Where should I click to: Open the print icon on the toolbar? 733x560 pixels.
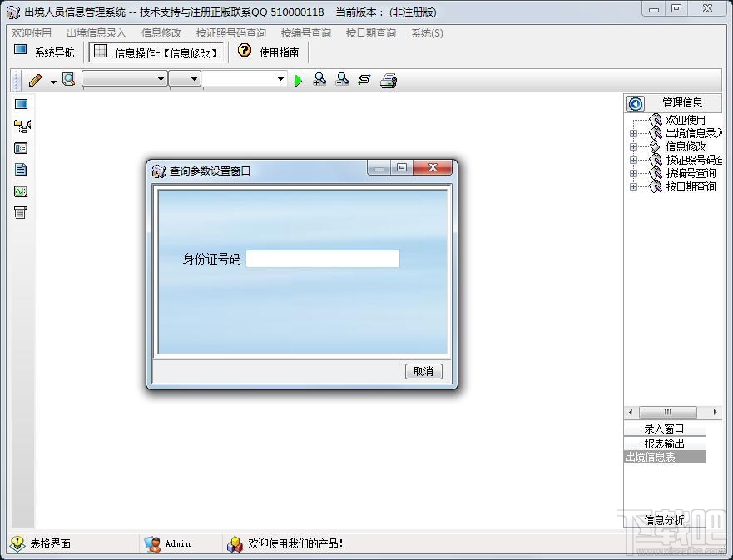389,79
